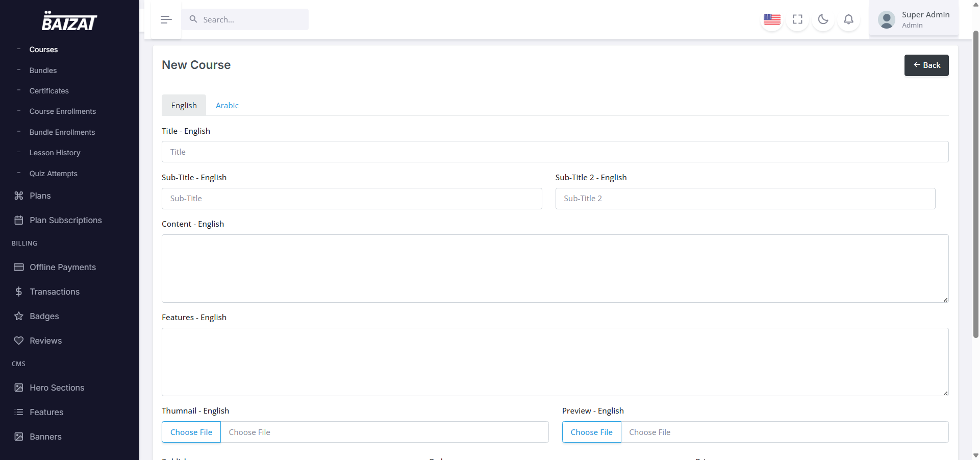Click the Badges star icon
This screenshot has height=460, width=980.
click(x=19, y=316)
